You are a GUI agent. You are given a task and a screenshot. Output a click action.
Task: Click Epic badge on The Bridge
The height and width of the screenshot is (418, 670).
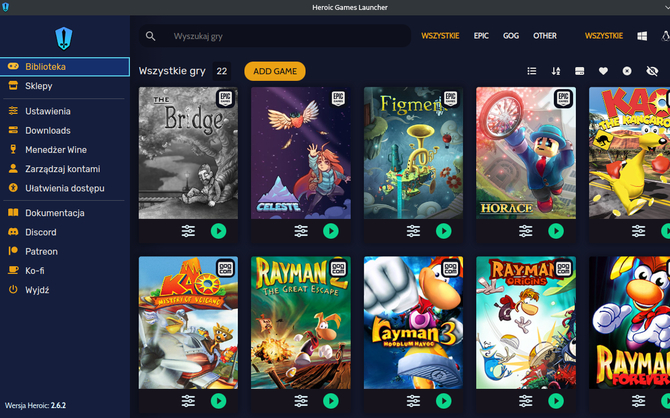coord(225,99)
